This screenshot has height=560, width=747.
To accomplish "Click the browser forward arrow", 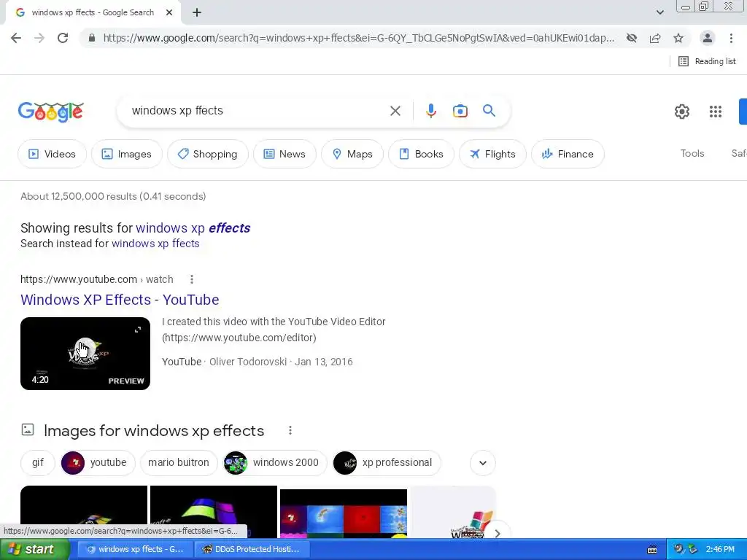I will tap(39, 38).
